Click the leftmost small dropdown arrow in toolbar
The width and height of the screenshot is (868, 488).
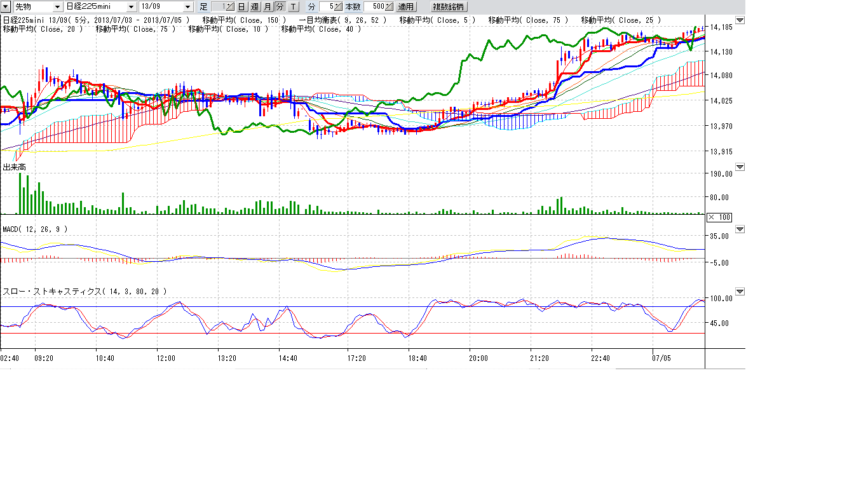pos(6,6)
